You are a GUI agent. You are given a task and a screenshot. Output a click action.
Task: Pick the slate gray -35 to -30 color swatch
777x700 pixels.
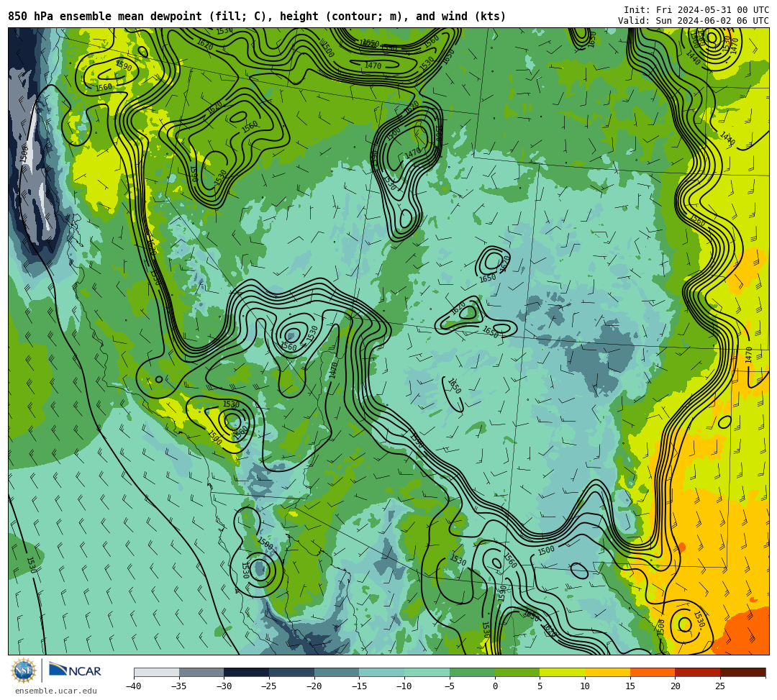[201, 672]
